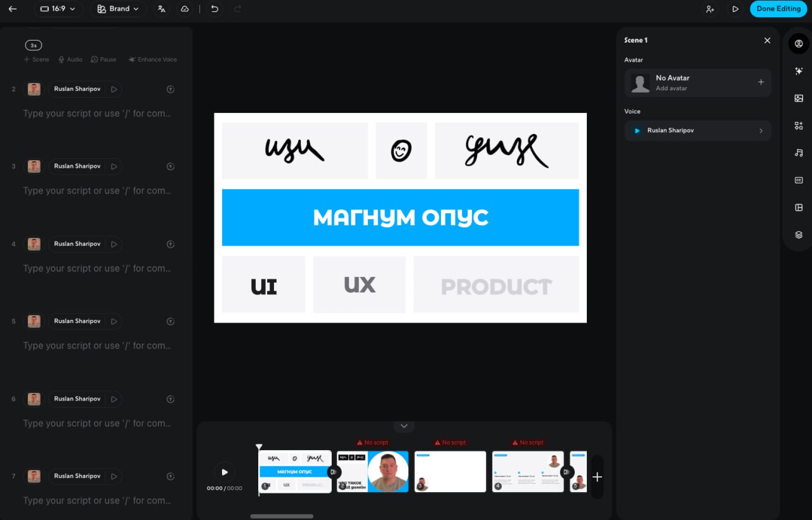Open the AI sparkles tool in sidebar

[x=799, y=71]
